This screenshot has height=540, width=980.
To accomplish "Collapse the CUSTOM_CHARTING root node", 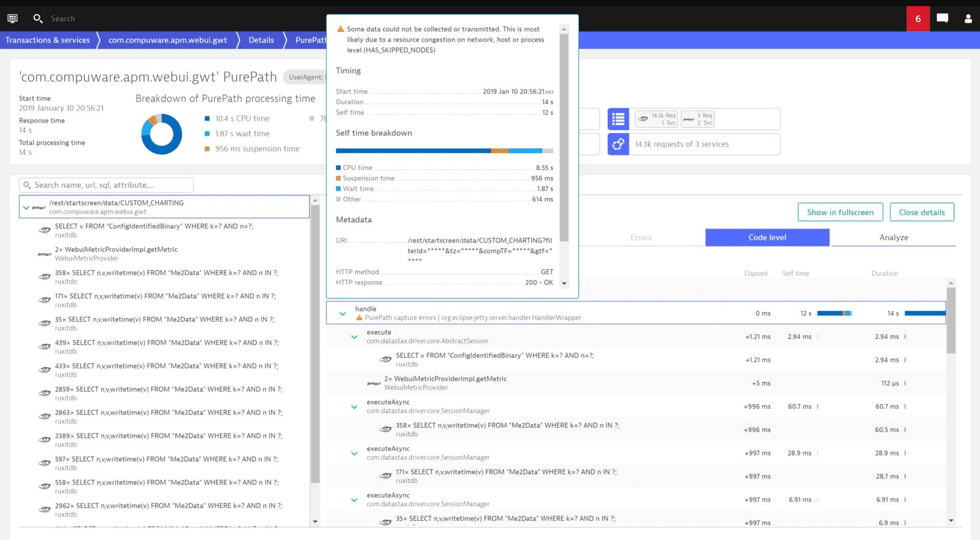I will [26, 208].
